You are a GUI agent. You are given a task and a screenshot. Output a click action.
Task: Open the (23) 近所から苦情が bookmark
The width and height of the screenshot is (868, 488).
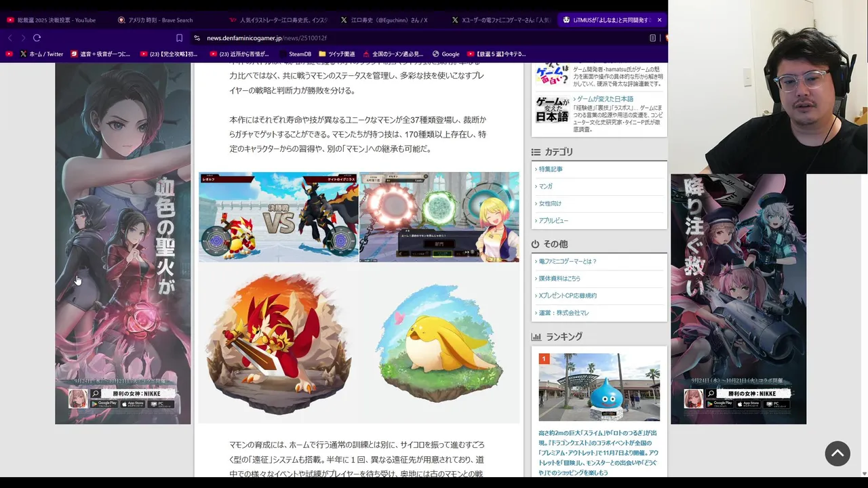click(x=239, y=54)
